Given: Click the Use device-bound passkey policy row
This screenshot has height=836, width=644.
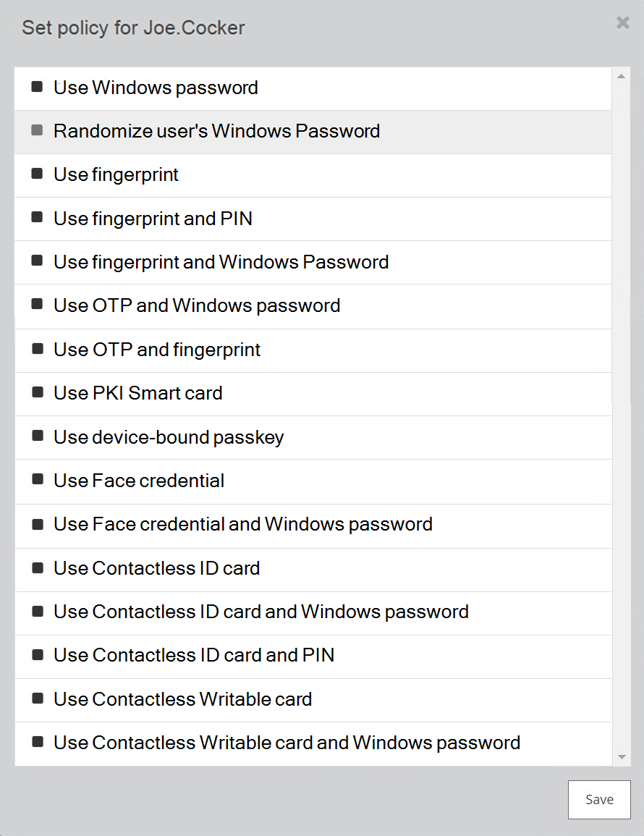Looking at the screenshot, I should 169,437.
